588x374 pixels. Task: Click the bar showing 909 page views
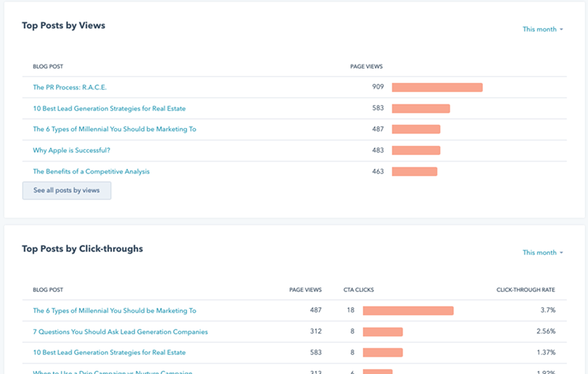pyautogui.click(x=437, y=87)
